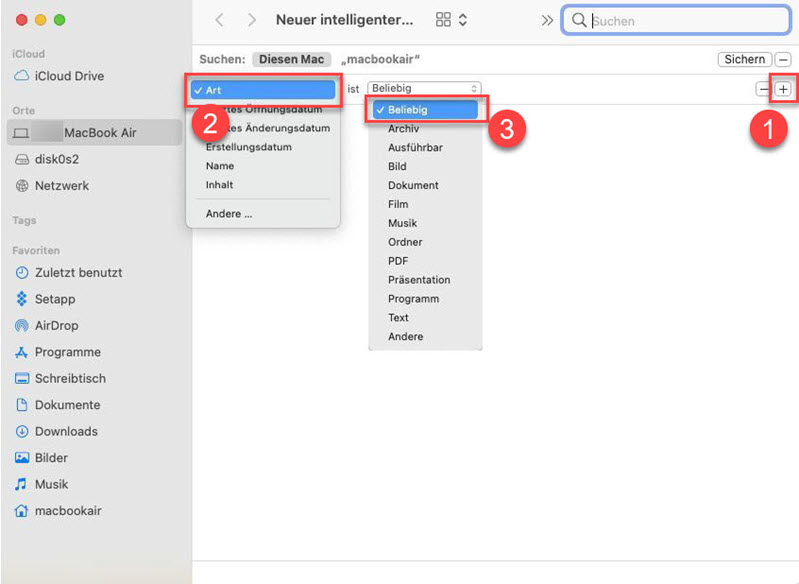
Task: Select Bild in kind menu
Action: coord(397,166)
